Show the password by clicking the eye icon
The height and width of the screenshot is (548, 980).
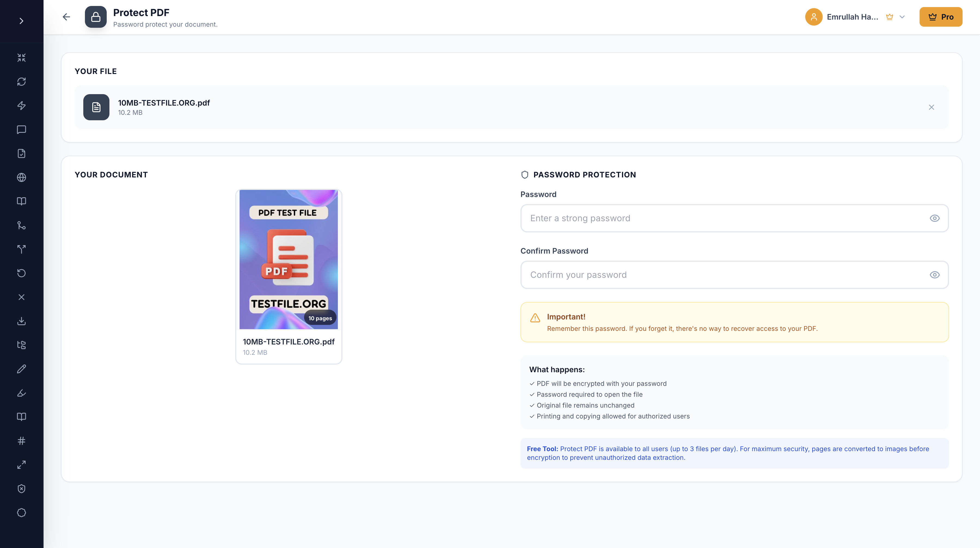(x=935, y=218)
